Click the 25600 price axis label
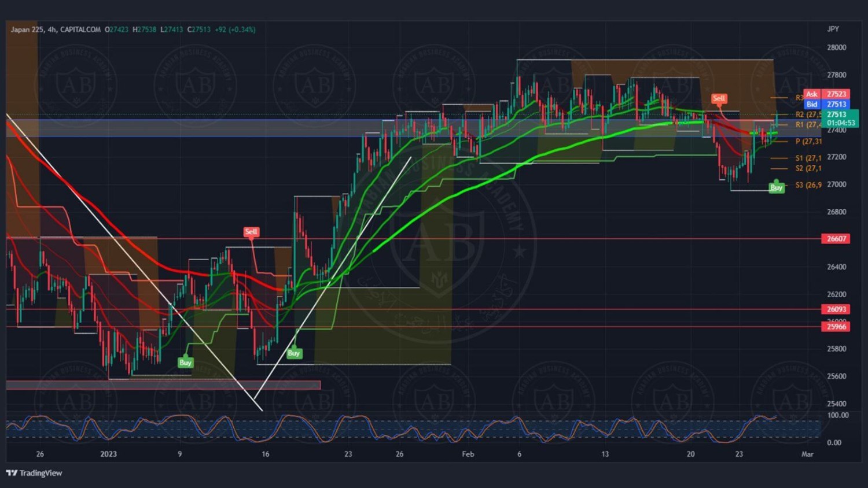Viewport: 868px width, 488px height. pos(836,376)
